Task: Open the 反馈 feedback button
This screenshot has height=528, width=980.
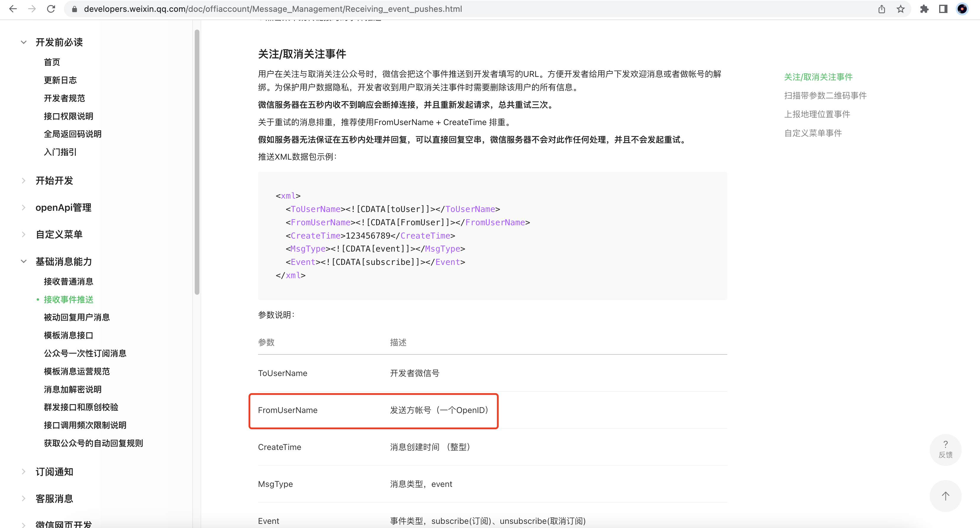Action: (945, 449)
